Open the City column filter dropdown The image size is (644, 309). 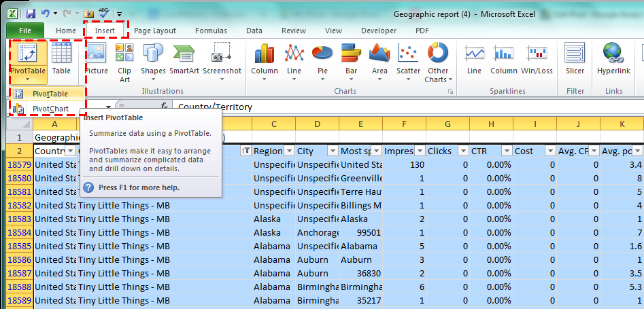coord(333,151)
